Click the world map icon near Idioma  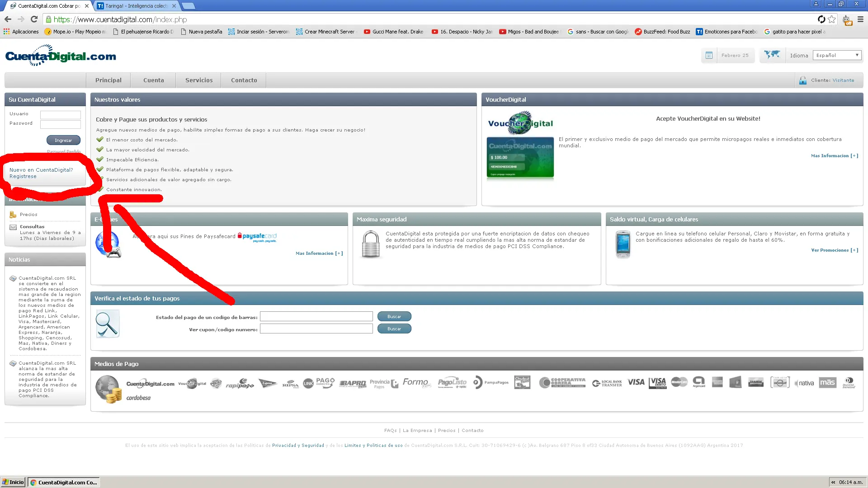(772, 55)
